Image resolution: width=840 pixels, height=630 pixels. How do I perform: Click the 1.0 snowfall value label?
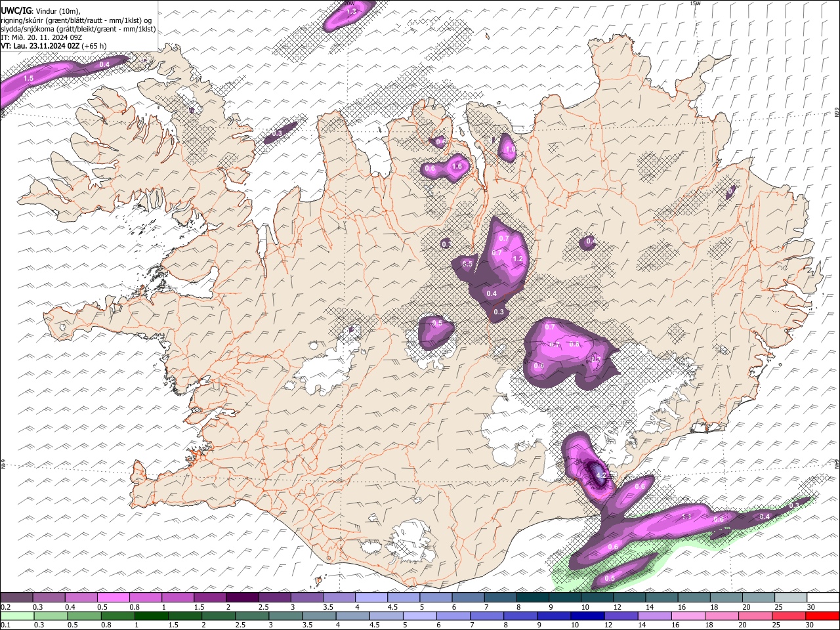(510, 150)
